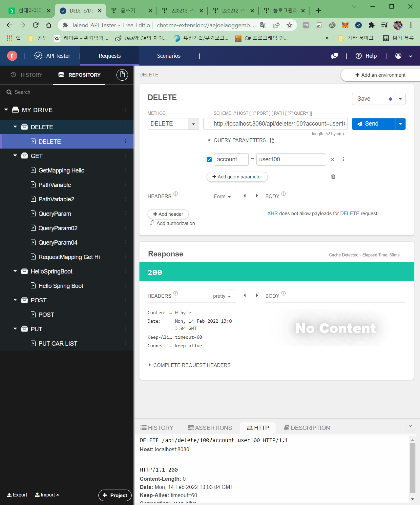Image resolution: width=420 pixels, height=505 pixels.
Task: Click the MetaMask fox extension icon
Action: click(345, 25)
